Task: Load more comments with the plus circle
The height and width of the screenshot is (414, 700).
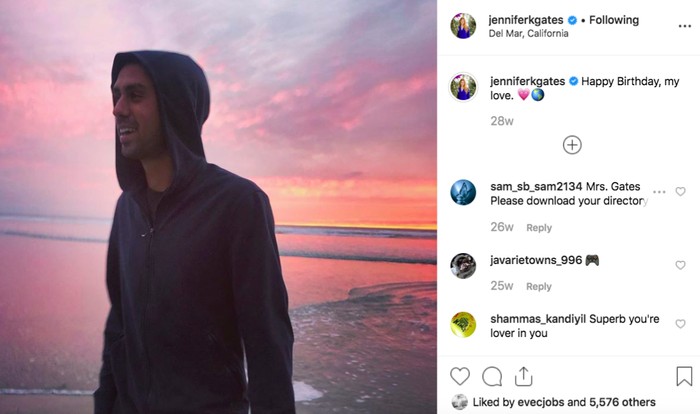Action: tap(572, 145)
